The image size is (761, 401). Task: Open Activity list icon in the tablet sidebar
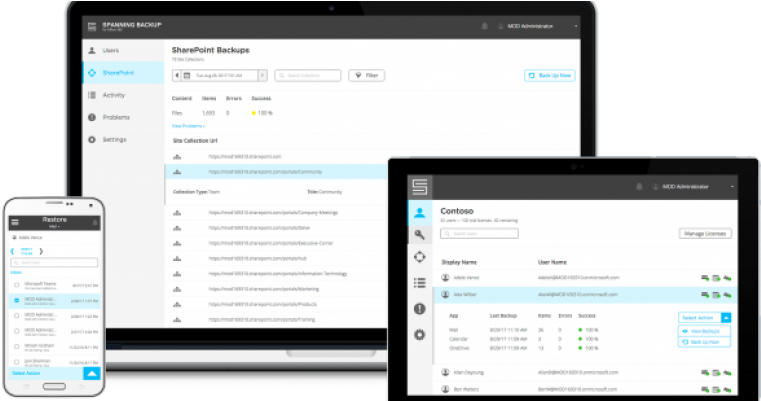[420, 283]
